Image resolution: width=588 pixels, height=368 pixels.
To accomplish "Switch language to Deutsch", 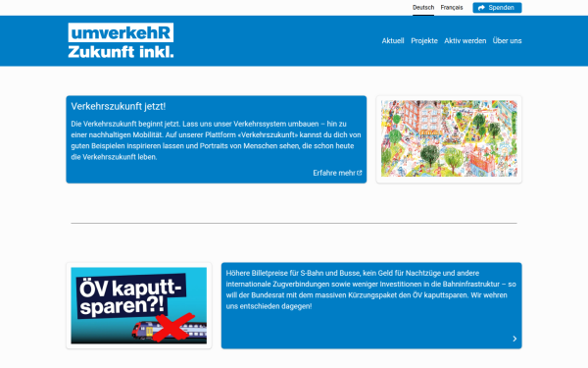I will tap(423, 8).
